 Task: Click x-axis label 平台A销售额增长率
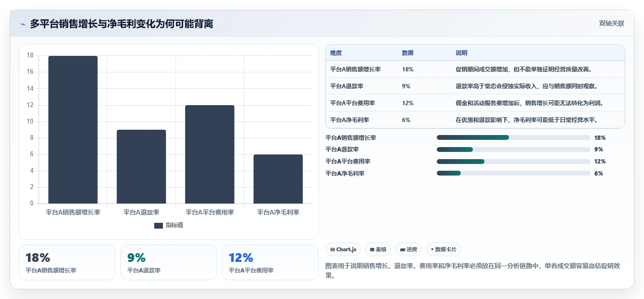[x=73, y=212]
